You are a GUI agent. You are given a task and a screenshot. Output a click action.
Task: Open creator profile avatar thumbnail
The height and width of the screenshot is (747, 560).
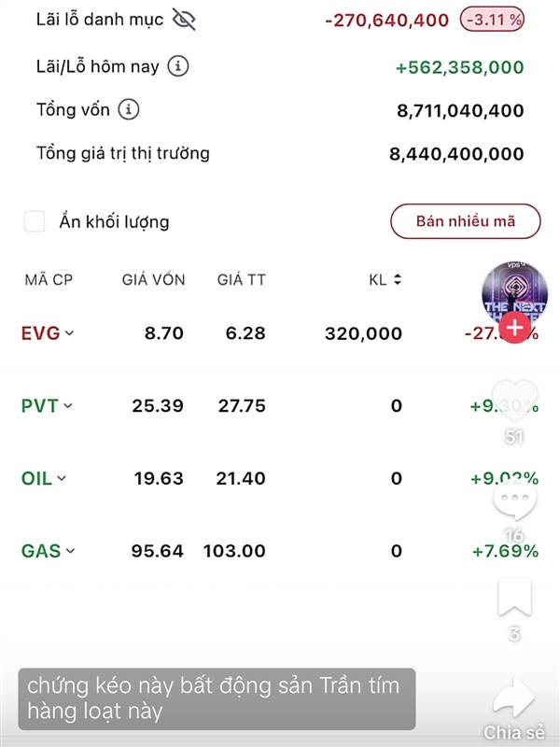pyautogui.click(x=514, y=289)
